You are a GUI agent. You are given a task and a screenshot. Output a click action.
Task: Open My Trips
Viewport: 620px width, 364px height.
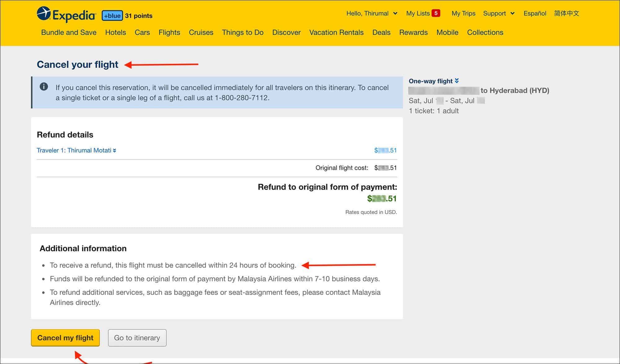click(x=463, y=13)
